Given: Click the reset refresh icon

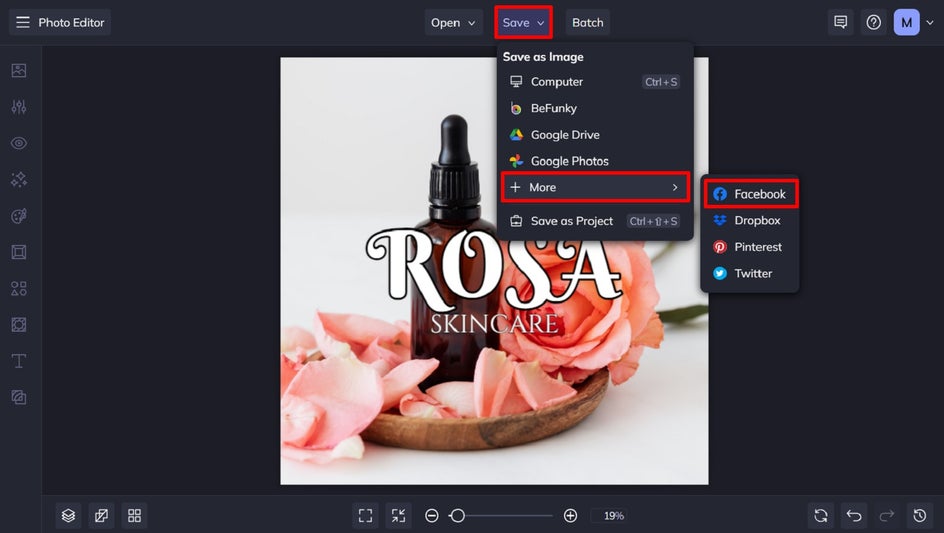Looking at the screenshot, I should click(821, 516).
